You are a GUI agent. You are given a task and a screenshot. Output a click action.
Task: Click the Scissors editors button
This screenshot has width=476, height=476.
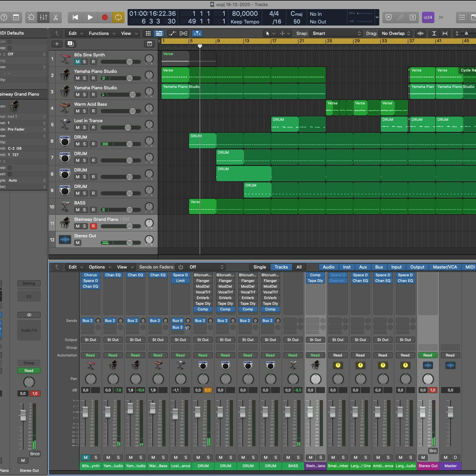tap(56, 17)
